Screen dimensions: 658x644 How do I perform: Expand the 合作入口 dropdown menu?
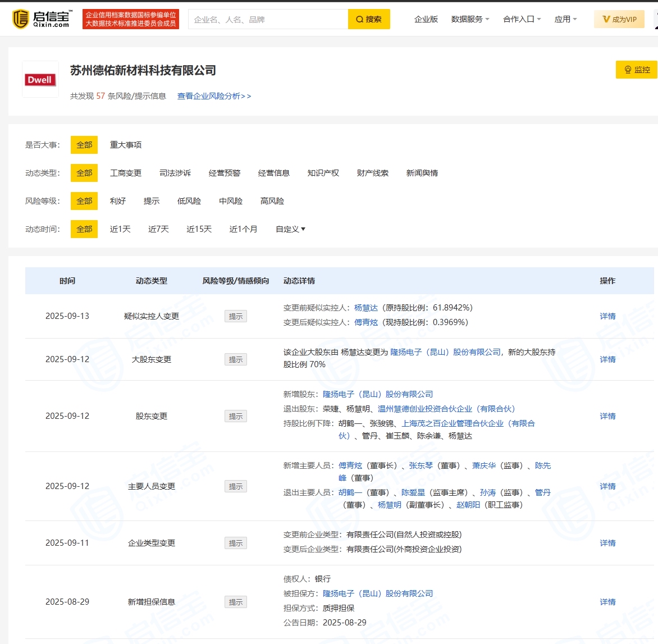522,19
